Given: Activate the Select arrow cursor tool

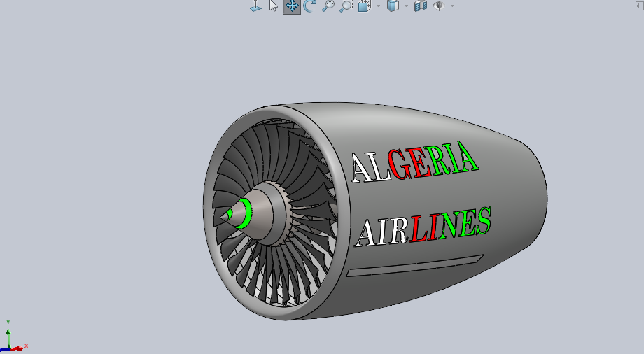Looking at the screenshot, I should point(274,6).
